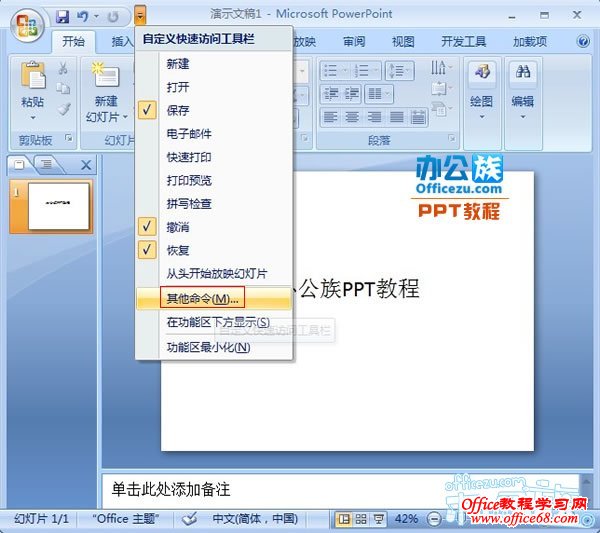Click the Paste clipboard icon
This screenshot has width=600, height=533.
33,75
